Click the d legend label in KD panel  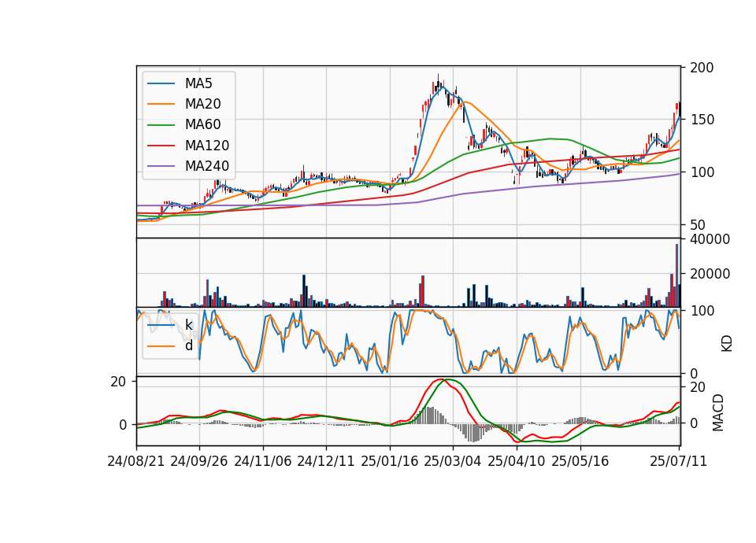(x=188, y=345)
